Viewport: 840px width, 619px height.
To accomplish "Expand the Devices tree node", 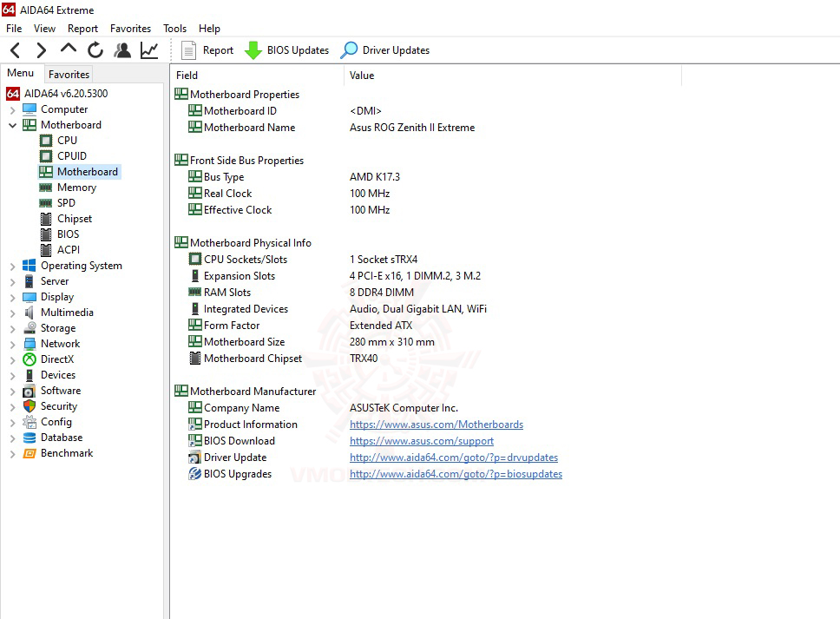I will 12,376.
